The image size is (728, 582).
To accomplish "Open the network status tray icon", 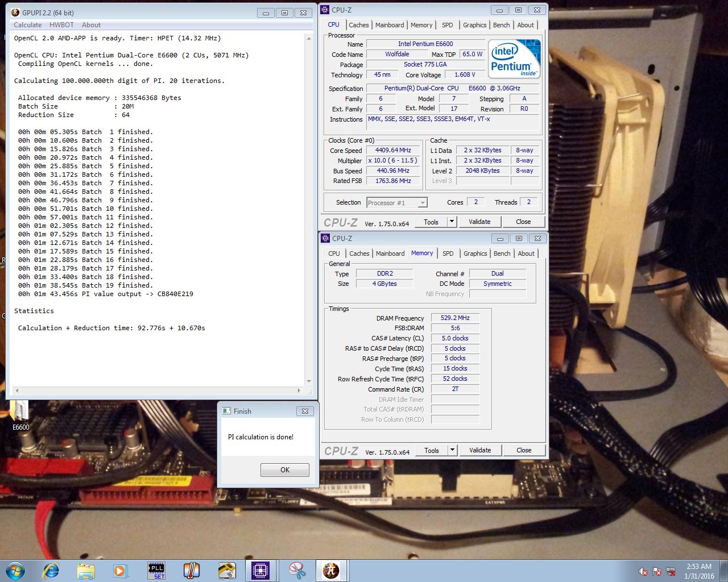I will [671, 571].
